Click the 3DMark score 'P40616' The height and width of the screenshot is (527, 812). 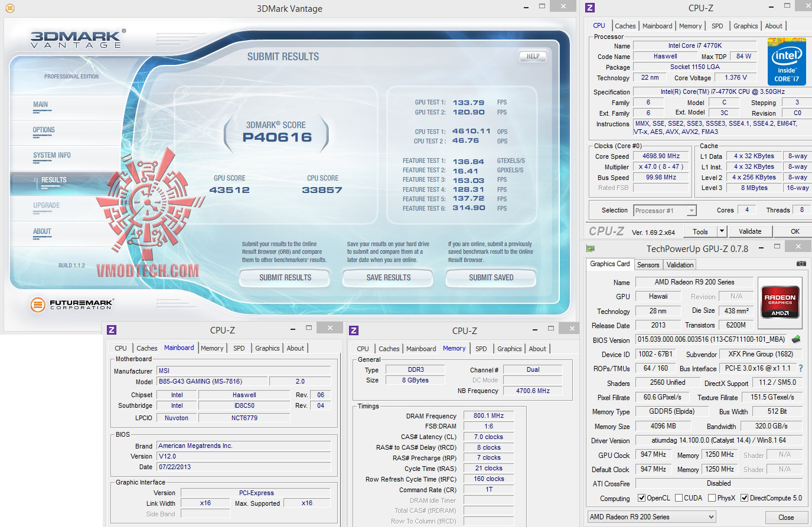point(277,137)
